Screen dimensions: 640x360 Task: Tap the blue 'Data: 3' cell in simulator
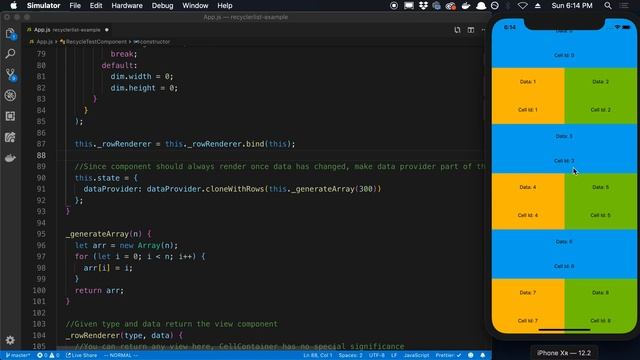564,149
